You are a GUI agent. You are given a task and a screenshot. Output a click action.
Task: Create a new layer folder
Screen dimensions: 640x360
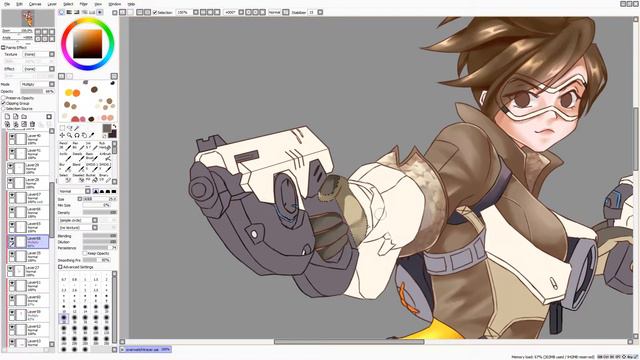(24, 117)
